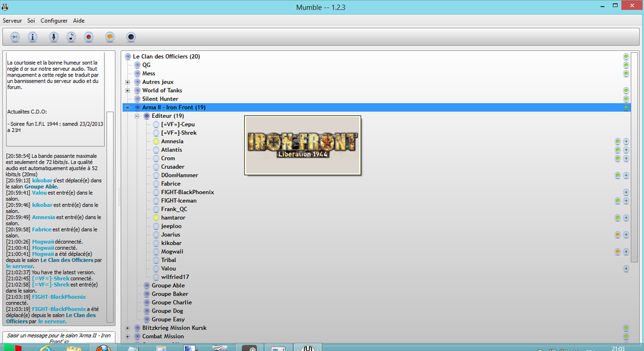Click the Fabrice link in the chat log
Viewport: 644px width, 351px height.
tap(42, 229)
